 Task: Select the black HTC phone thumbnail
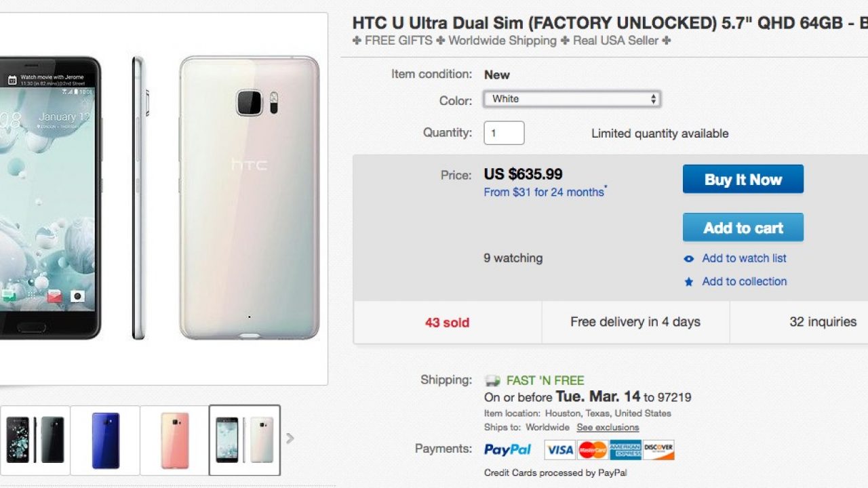35,440
